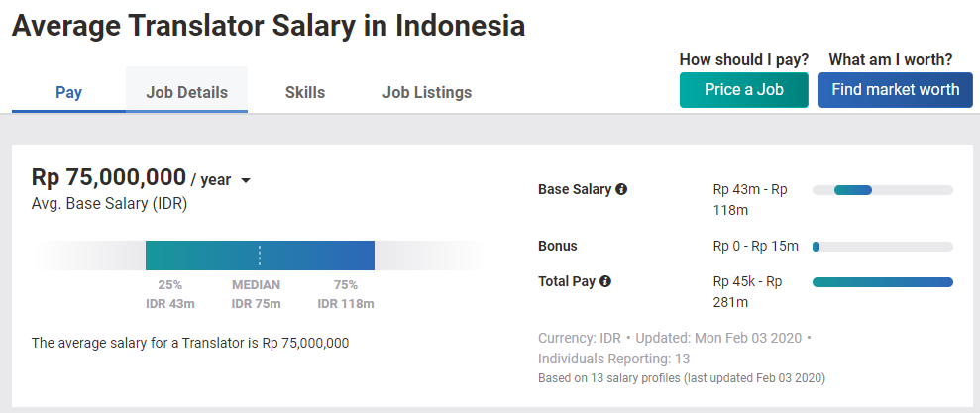Click the MEDIAN IDR 75m label
The width and height of the screenshot is (980, 413).
coord(257,294)
